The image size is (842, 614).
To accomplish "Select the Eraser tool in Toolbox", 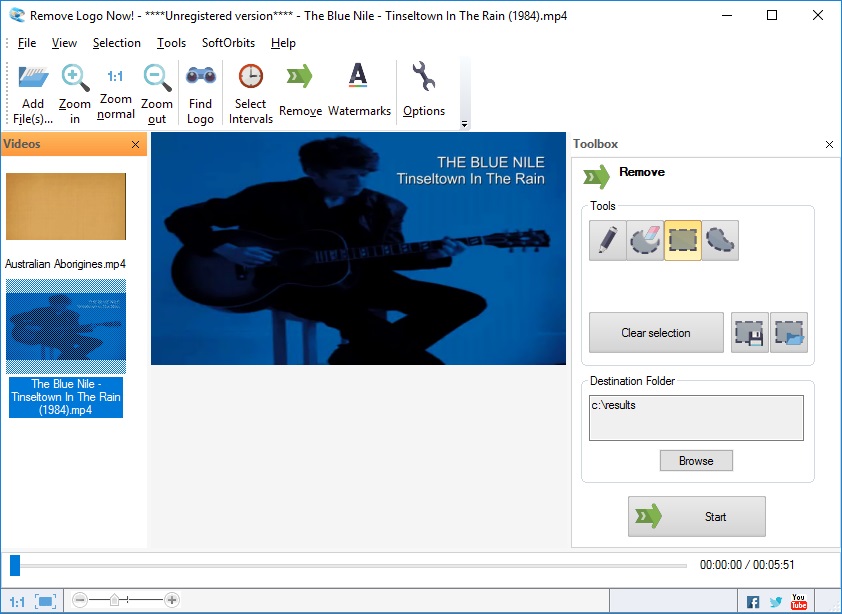I will point(645,240).
